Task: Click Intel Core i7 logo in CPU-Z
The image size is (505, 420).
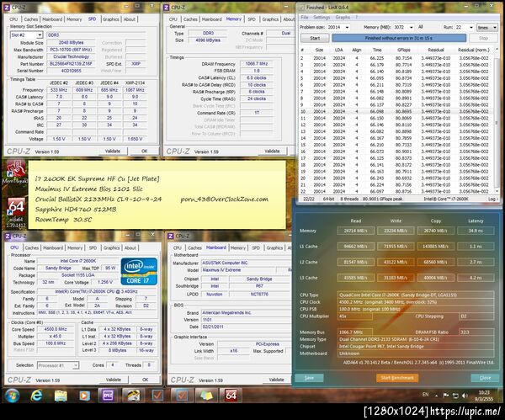Action: click(139, 271)
